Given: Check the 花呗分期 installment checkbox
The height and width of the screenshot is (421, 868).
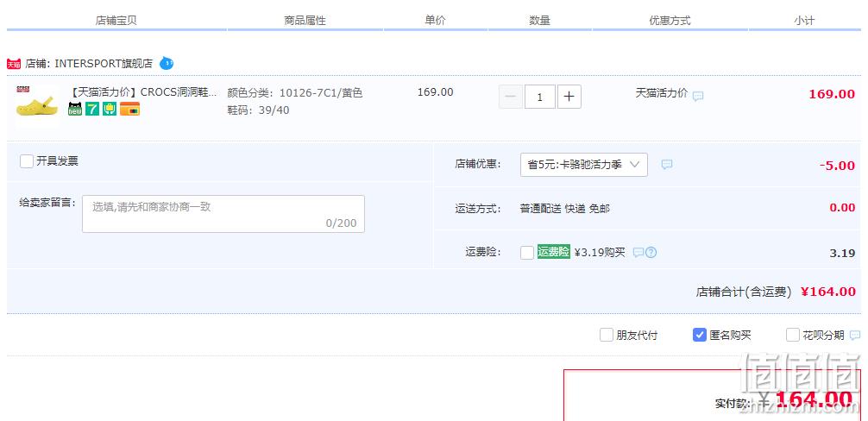Looking at the screenshot, I should coord(793,335).
